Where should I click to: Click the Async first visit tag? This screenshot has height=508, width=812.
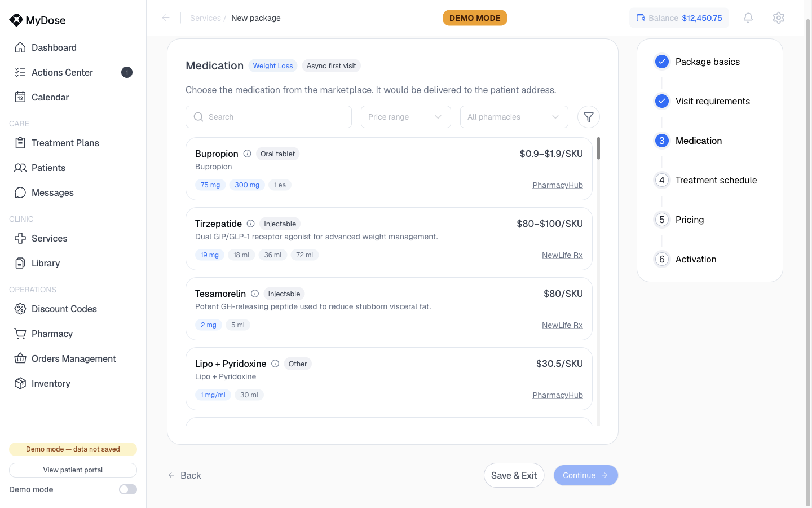(332, 66)
